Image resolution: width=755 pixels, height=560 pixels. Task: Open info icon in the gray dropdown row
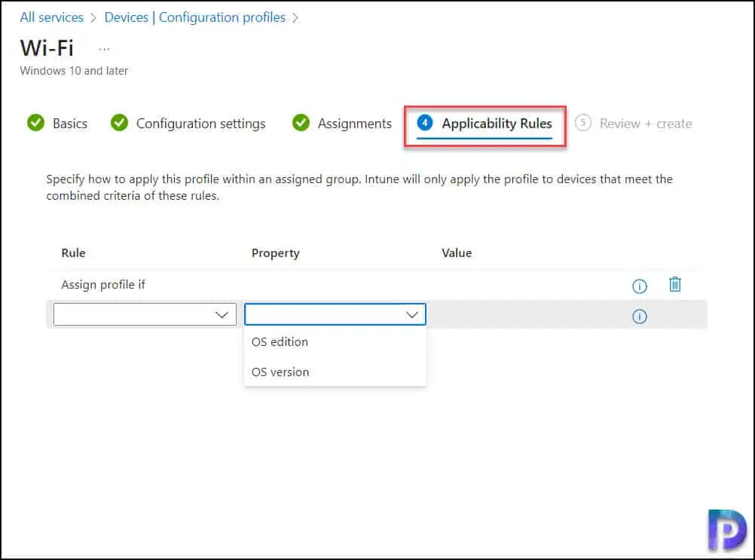[640, 317]
